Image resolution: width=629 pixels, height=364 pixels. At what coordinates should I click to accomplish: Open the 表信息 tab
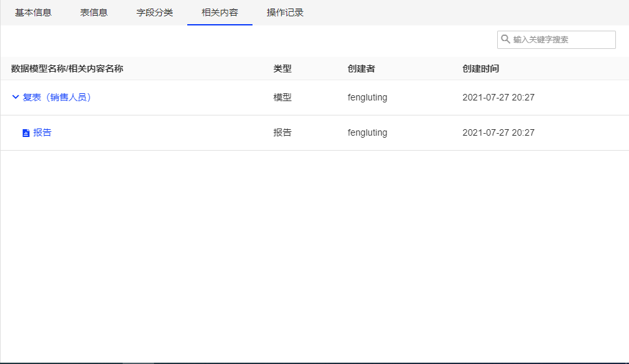click(94, 12)
